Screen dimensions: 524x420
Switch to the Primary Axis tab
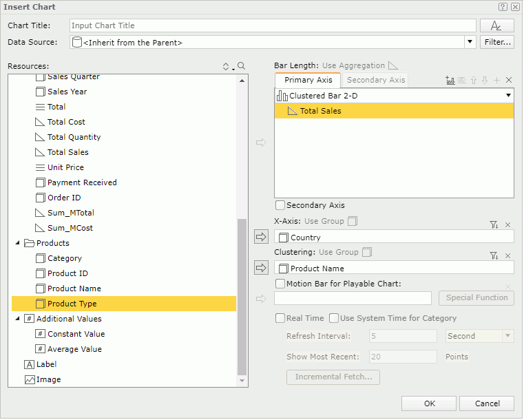coord(308,80)
